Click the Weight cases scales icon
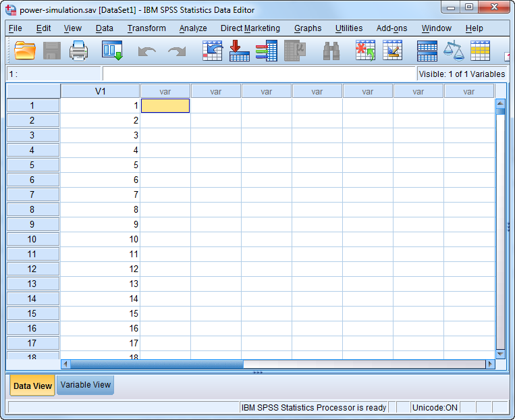The width and height of the screenshot is (515, 420). [454, 51]
